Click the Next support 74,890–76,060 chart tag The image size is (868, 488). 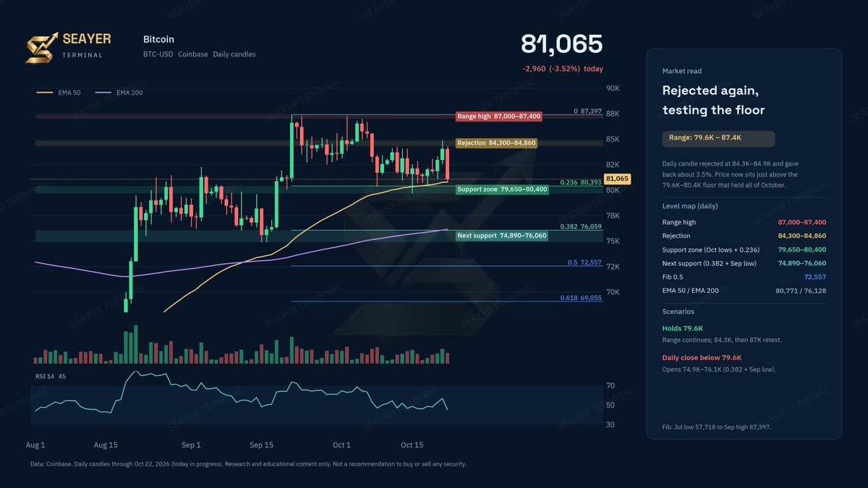[x=502, y=236]
